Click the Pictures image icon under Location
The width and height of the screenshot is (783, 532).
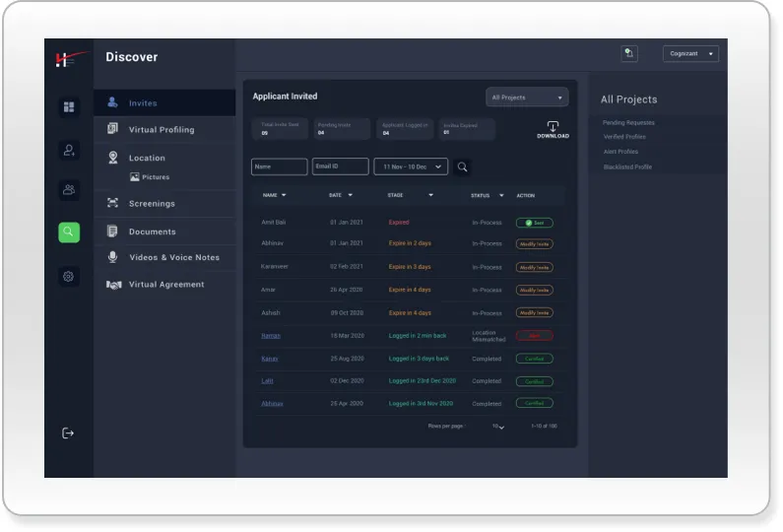click(x=134, y=176)
